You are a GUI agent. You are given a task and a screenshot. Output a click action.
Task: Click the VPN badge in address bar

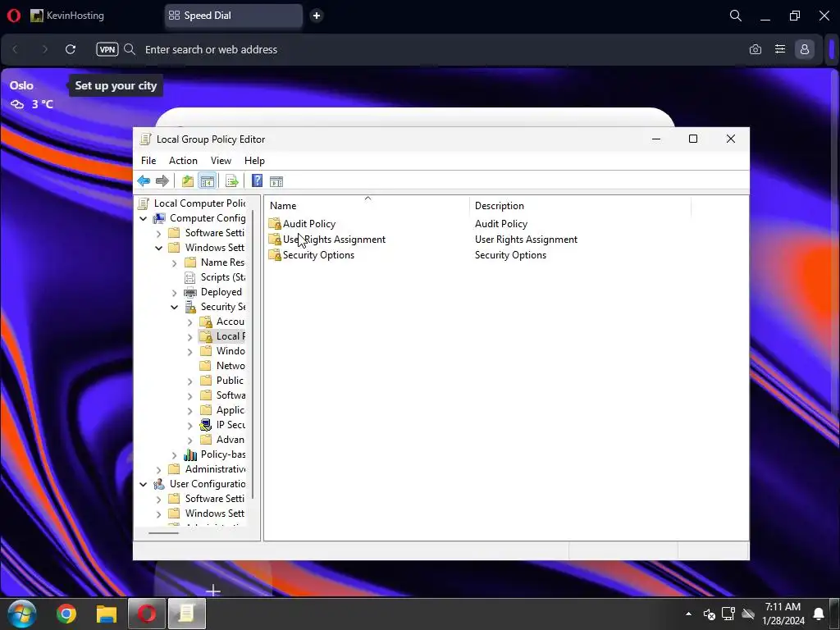coord(107,49)
